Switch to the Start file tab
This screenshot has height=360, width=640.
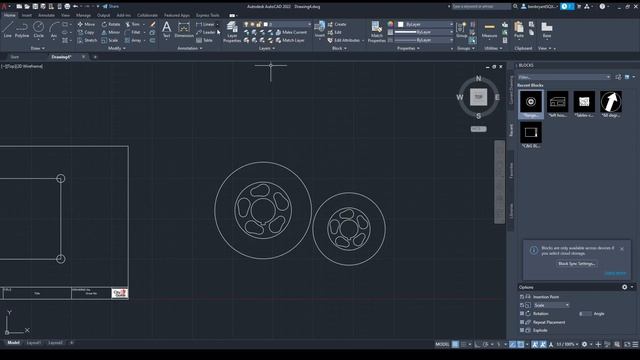[x=15, y=57]
